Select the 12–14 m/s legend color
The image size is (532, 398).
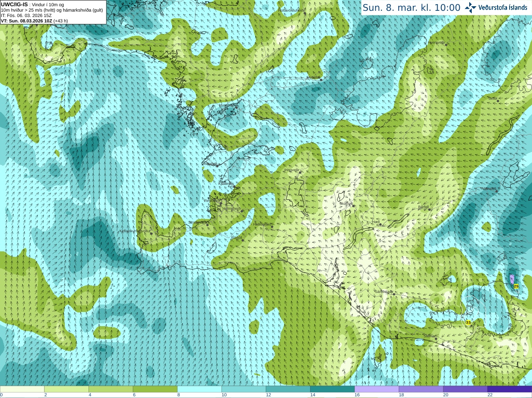tap(288, 389)
